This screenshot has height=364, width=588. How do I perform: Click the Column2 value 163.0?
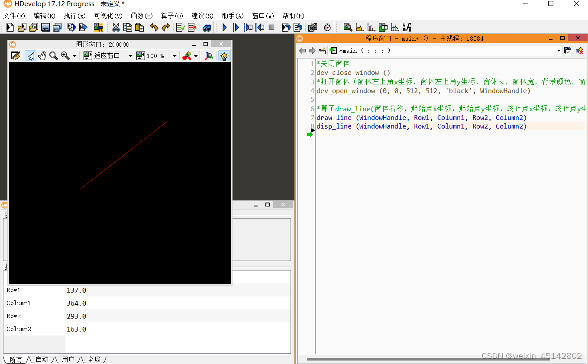(x=77, y=329)
